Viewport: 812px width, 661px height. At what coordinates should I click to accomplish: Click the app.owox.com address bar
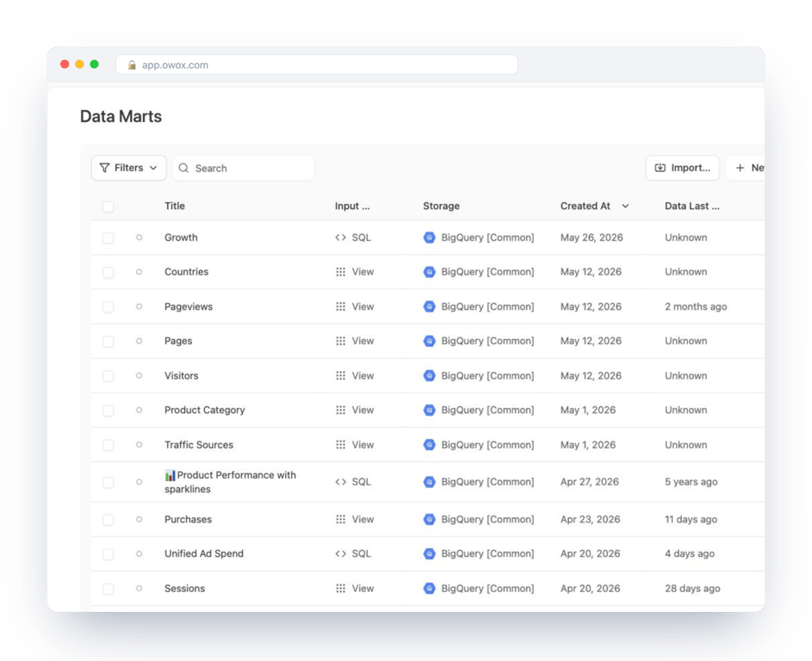tap(317, 65)
